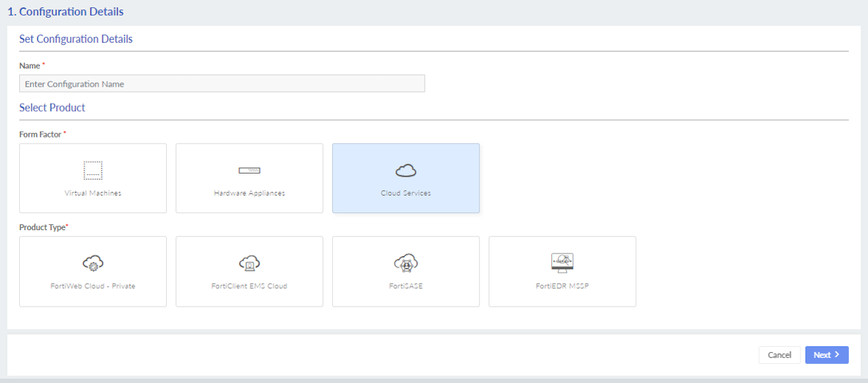Pick FortiWeb Cloud - Private product card

[x=93, y=271]
